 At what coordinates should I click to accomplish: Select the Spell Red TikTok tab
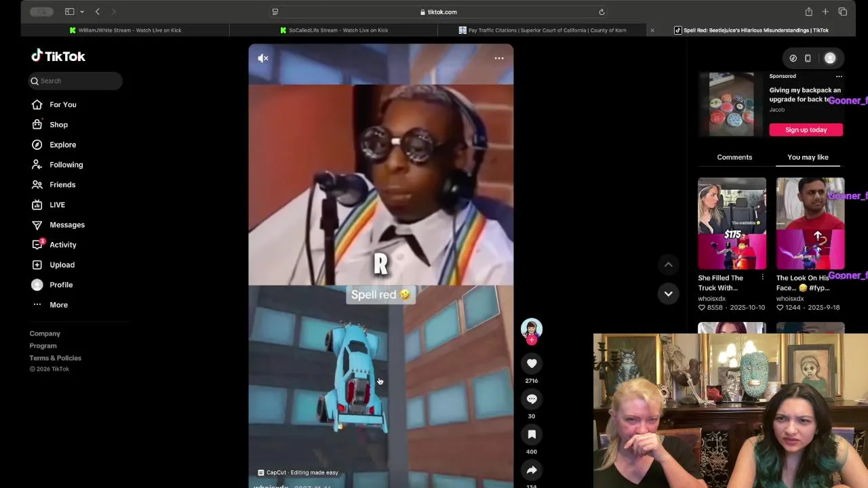pos(751,30)
